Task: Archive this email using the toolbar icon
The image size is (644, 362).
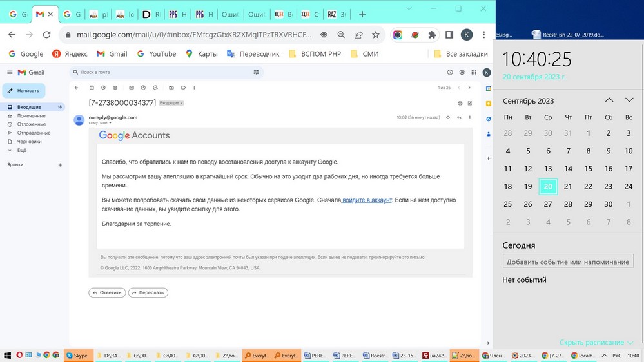Action: [92, 88]
